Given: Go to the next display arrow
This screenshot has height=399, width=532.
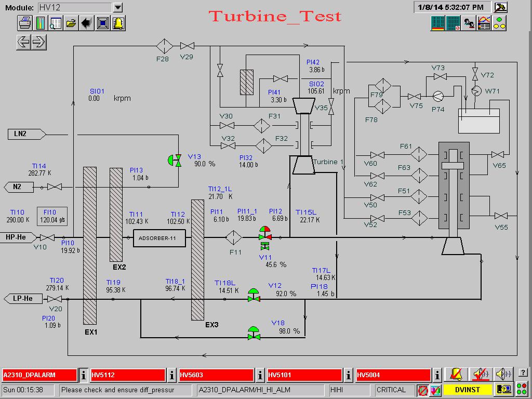Looking at the screenshot, I should (39, 42).
